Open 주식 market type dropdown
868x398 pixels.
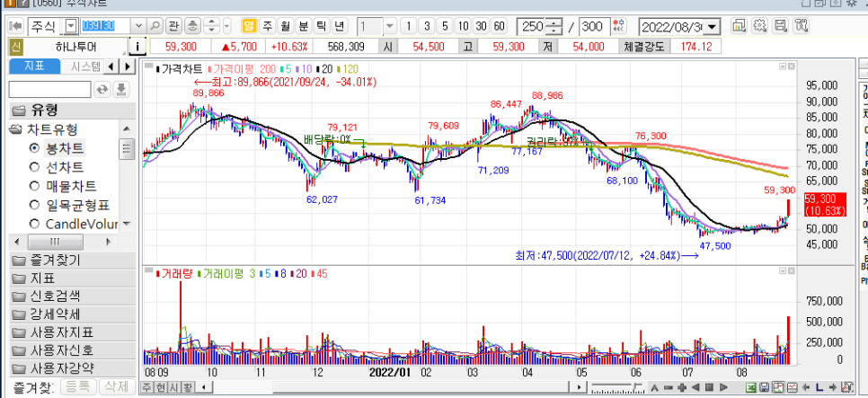72,25
